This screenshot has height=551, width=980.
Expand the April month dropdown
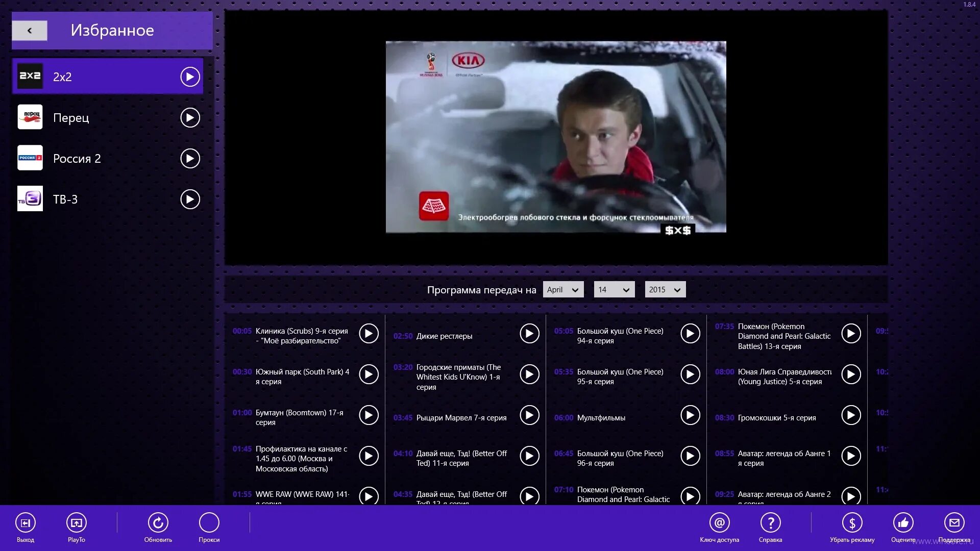[563, 290]
